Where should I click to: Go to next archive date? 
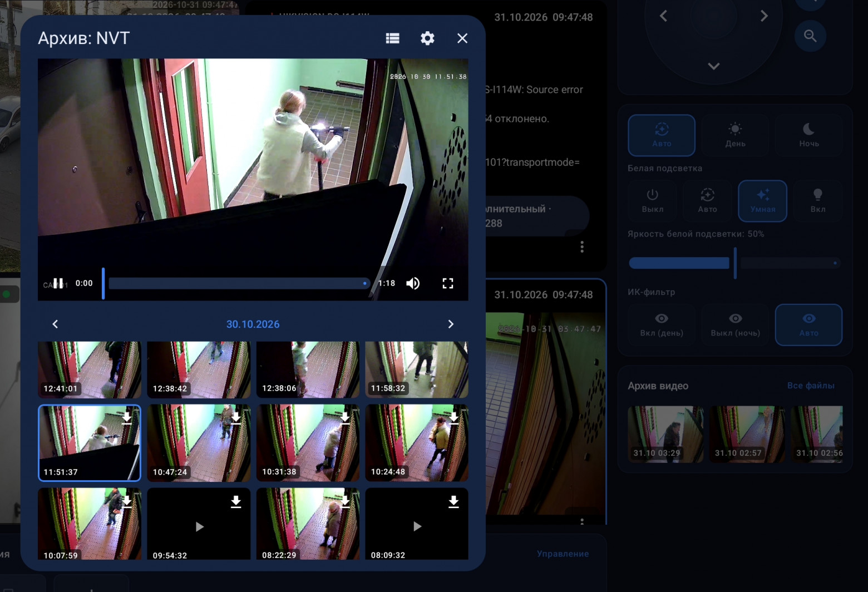(451, 324)
